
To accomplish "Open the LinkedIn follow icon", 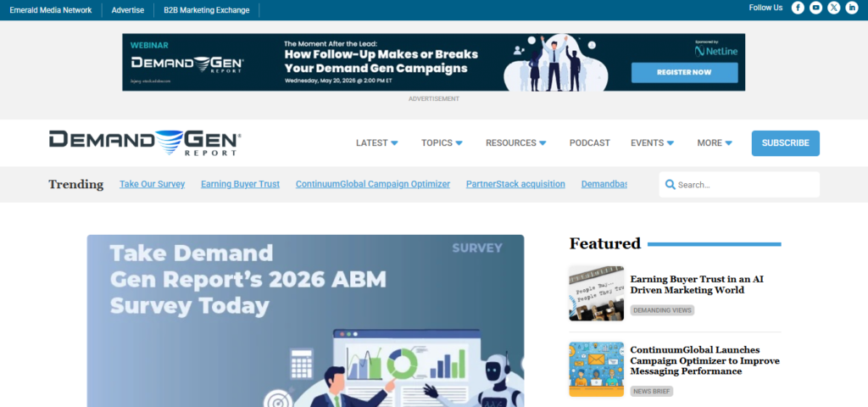I will [851, 8].
